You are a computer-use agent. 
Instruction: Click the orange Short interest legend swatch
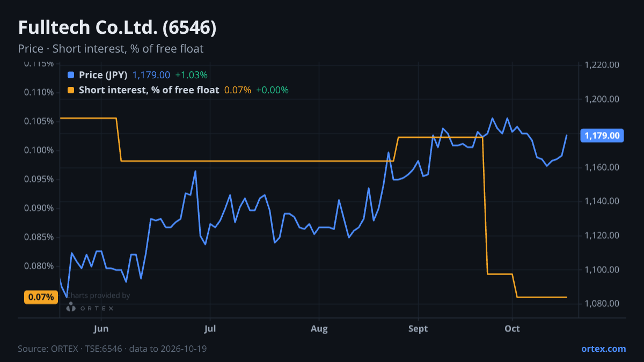tap(71, 90)
